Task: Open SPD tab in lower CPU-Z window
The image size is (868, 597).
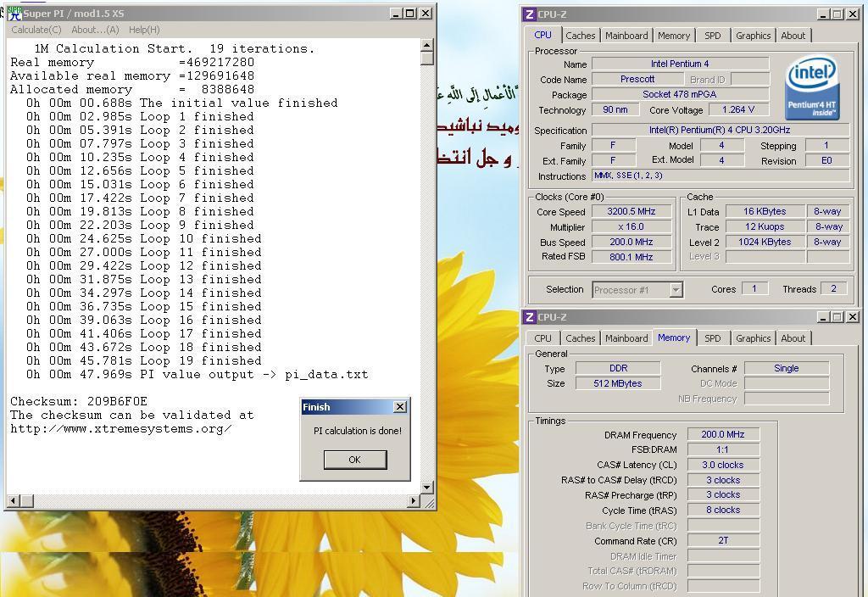Action: coord(712,338)
